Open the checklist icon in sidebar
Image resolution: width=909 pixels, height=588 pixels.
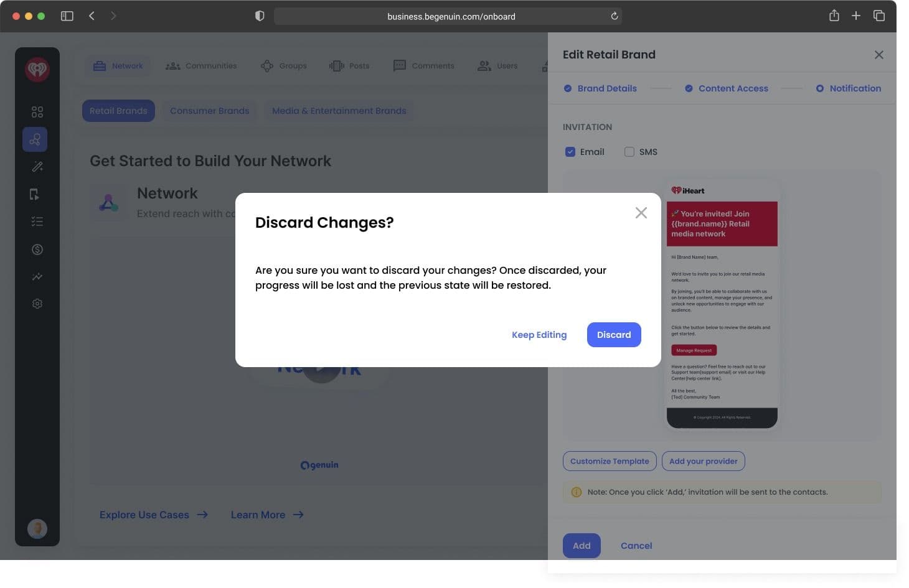(37, 222)
